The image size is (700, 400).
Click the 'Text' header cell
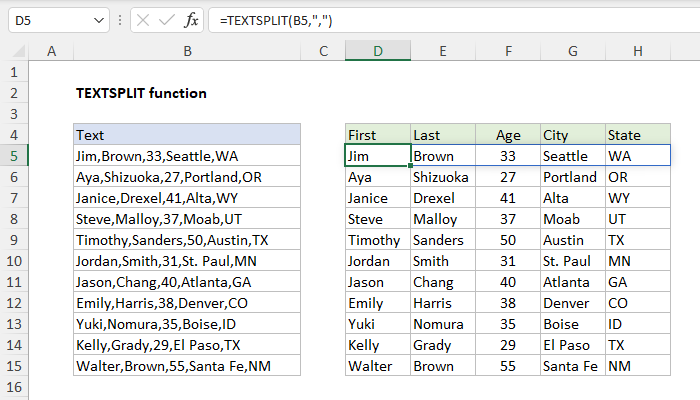(187, 135)
